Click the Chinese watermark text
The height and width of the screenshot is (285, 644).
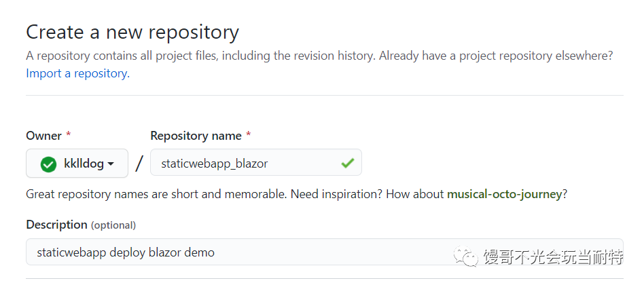553,256
